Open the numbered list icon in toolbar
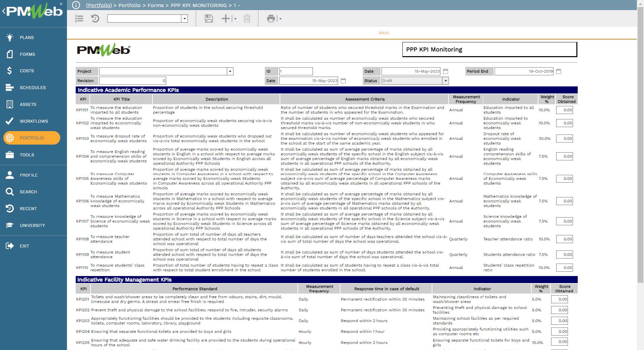Viewport: 644px width, 350px height. pyautogui.click(x=79, y=18)
